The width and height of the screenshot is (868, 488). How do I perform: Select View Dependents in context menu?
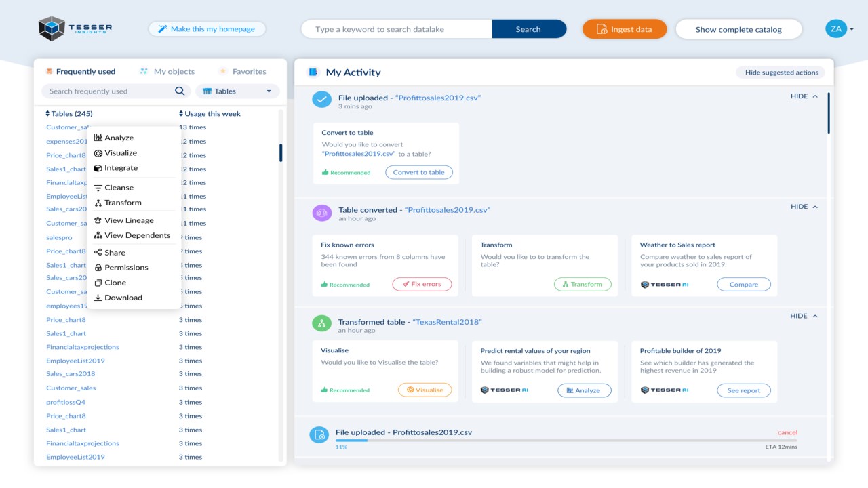point(134,235)
